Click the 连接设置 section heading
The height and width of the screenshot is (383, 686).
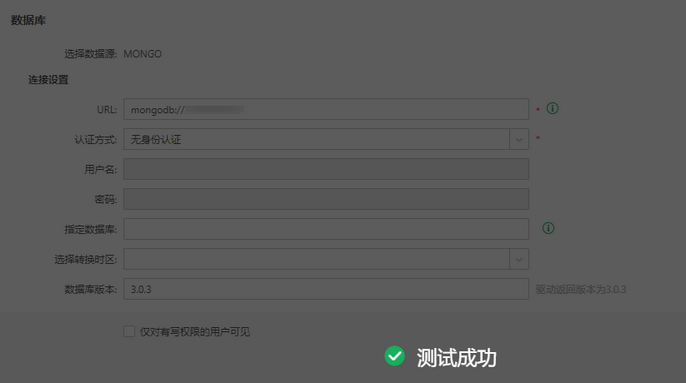click(48, 80)
